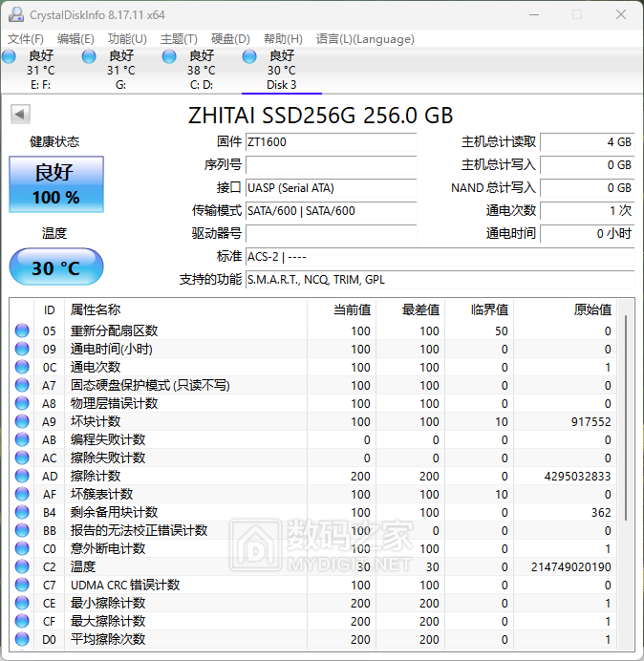Open the 编辑(E) menu
The height and width of the screenshot is (661, 644).
pos(75,39)
